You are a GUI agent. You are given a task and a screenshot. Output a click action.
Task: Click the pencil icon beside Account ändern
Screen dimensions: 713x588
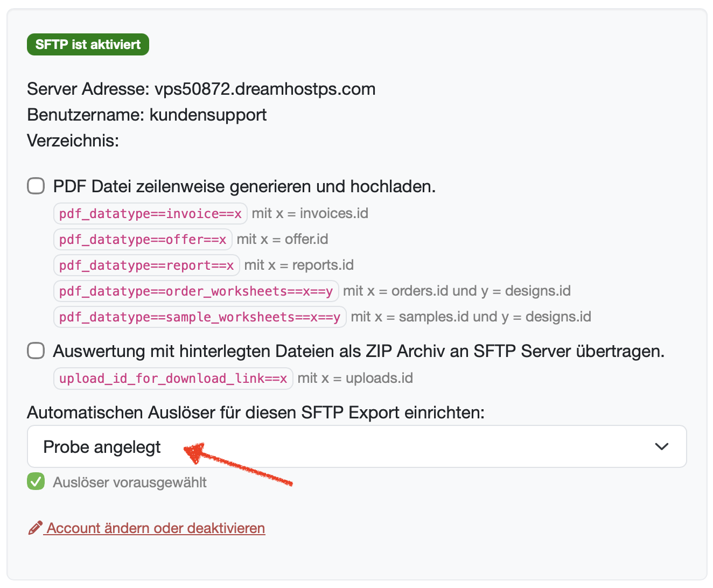(x=35, y=528)
